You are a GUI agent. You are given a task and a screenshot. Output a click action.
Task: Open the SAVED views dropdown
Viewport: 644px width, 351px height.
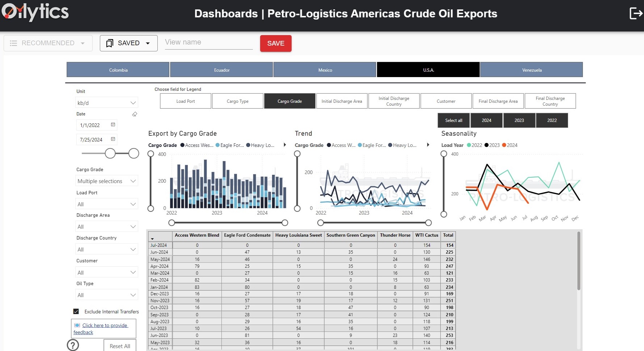pyautogui.click(x=129, y=43)
